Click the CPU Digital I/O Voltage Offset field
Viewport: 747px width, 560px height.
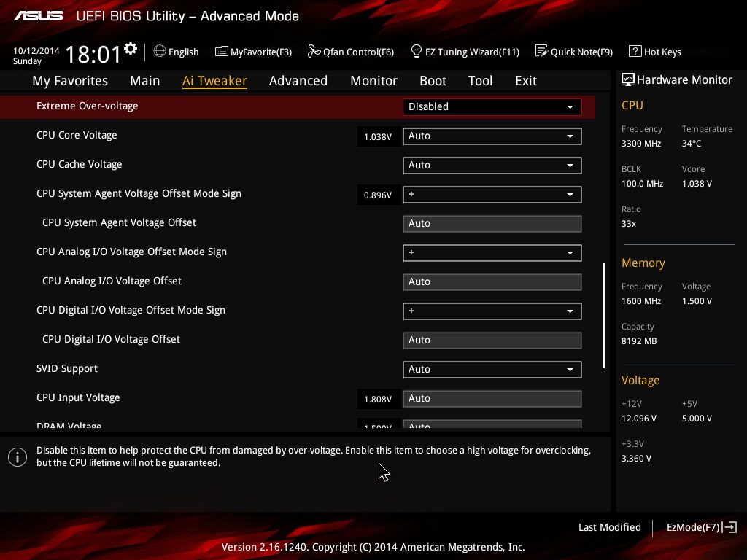click(x=492, y=340)
